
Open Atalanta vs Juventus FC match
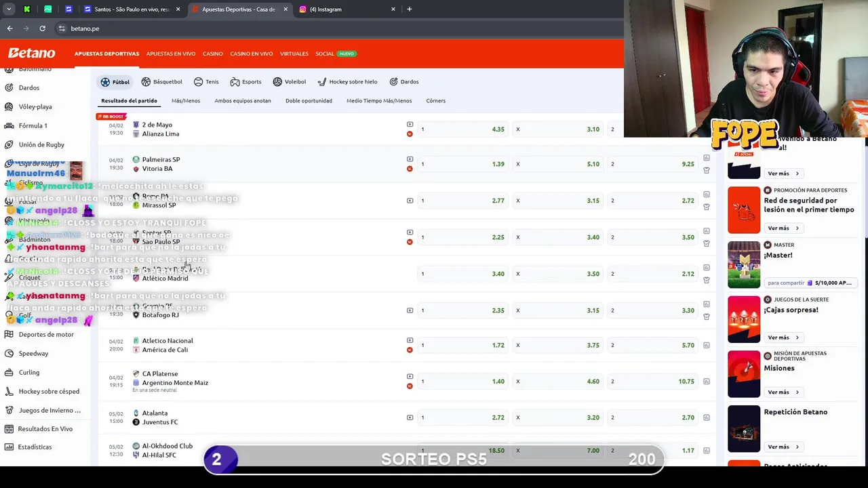160,418
